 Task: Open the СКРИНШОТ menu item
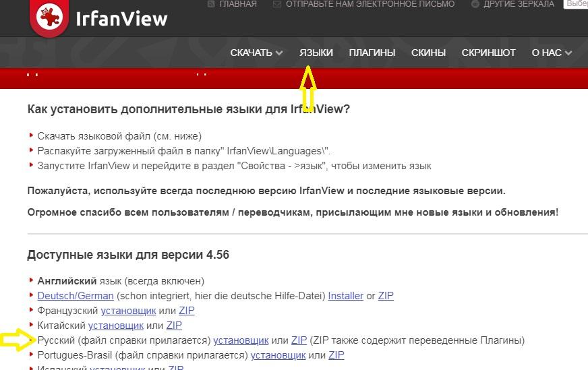coord(489,53)
